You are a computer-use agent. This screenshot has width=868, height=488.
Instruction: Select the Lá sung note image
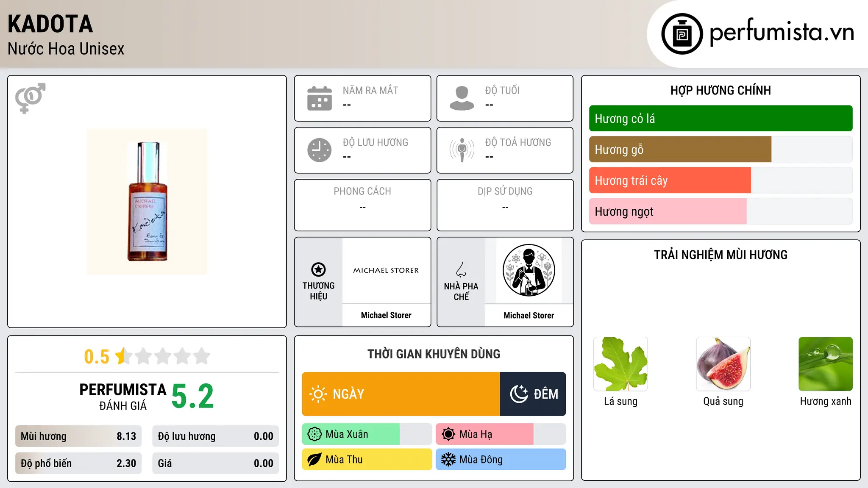(620, 364)
